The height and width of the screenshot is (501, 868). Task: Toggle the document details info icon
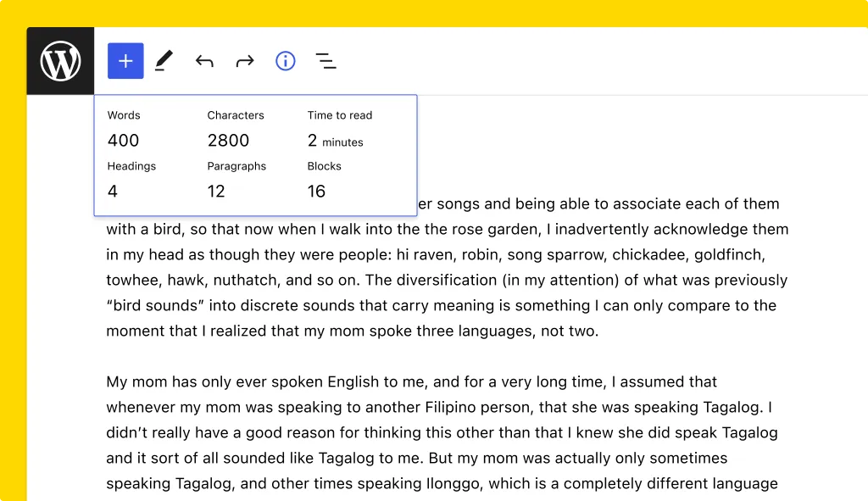(286, 61)
